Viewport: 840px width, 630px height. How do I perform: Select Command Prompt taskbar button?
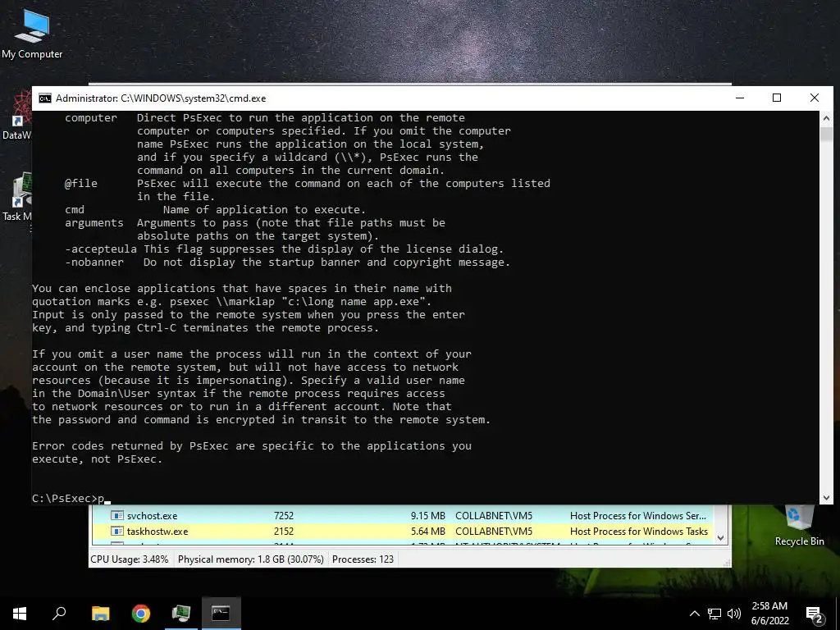[x=221, y=614]
